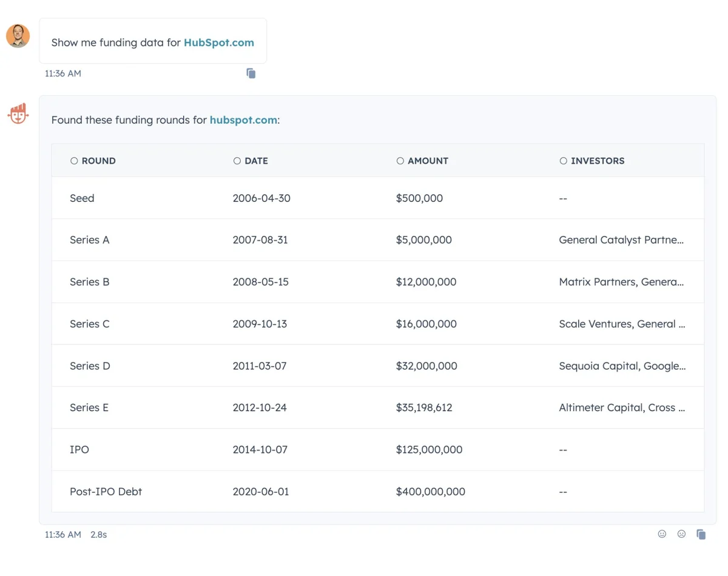Open the HubSpot.com link in the prompt
Screen dimensions: 728x576
click(x=218, y=42)
